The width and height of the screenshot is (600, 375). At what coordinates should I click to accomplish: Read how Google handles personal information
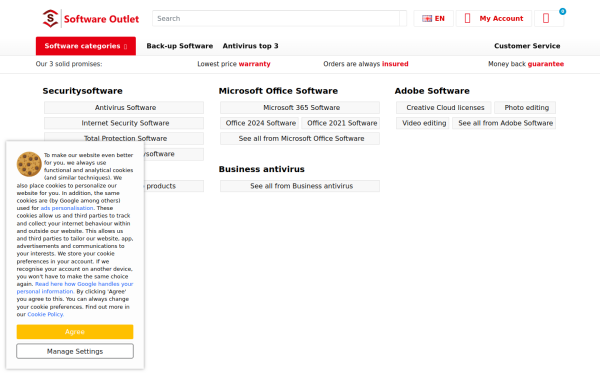pos(75,288)
